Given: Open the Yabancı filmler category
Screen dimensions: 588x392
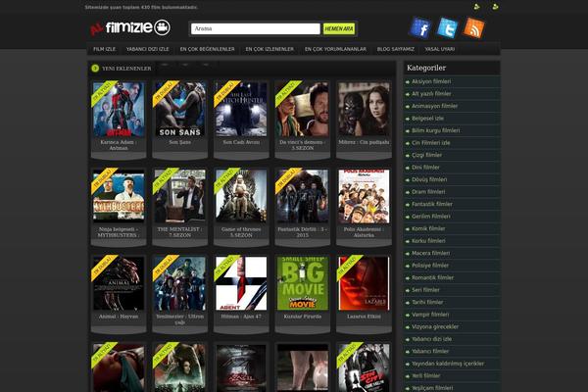Looking at the screenshot, I should 430,351.
